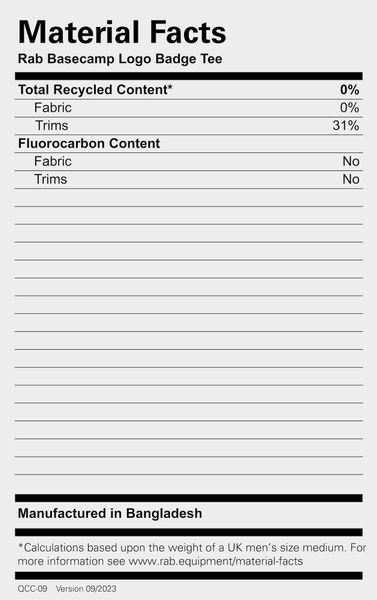Click the thick black bar under the title
This screenshot has width=377, height=600.
pos(189,76)
